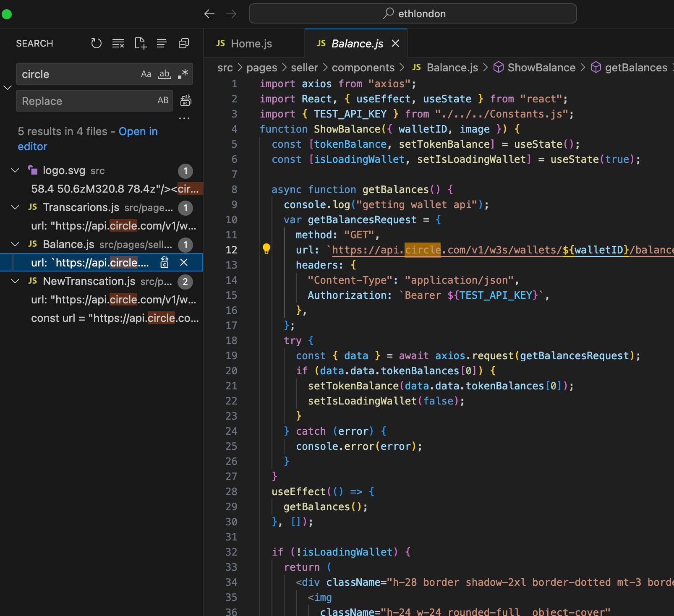
Task: Click pages breadcrumb
Action: (262, 68)
